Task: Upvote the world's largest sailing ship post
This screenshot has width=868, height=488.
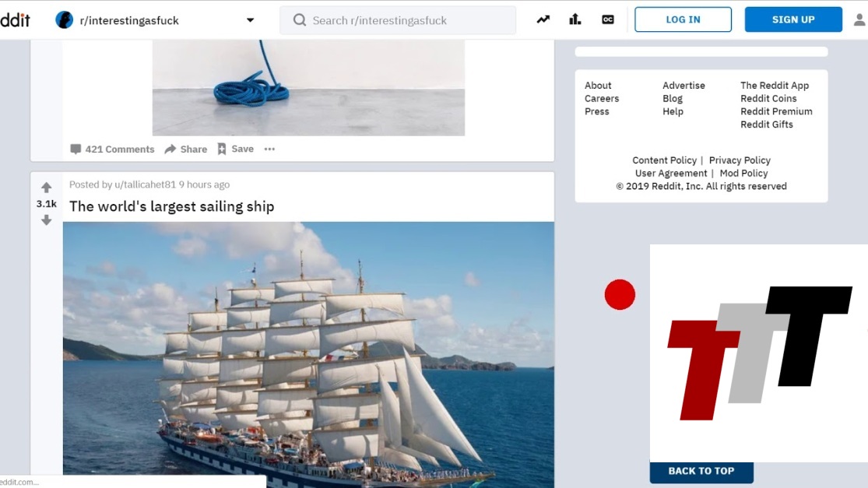Action: [47, 188]
